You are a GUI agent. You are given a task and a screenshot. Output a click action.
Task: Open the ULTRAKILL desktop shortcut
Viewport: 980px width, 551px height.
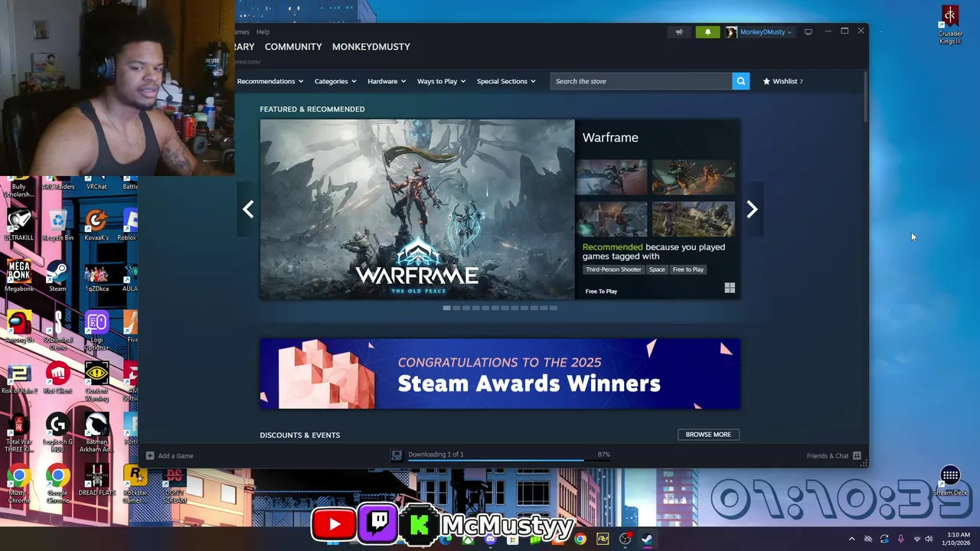19,225
